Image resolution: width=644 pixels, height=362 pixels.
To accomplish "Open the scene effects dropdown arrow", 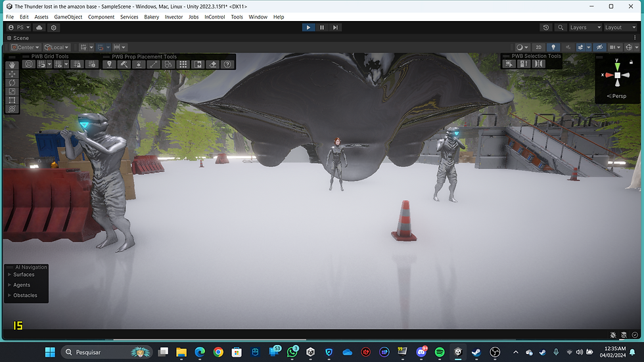I will (589, 47).
